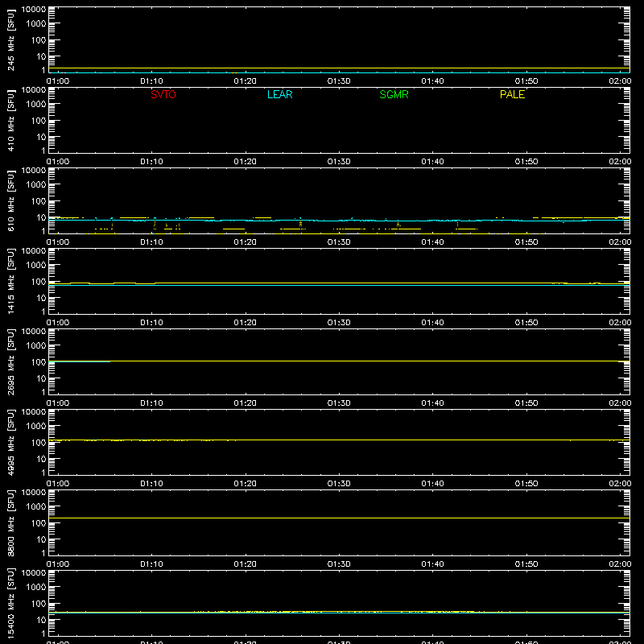
Task: Click the 100 tick label on 8800 MHz panel
Action: click(39, 523)
